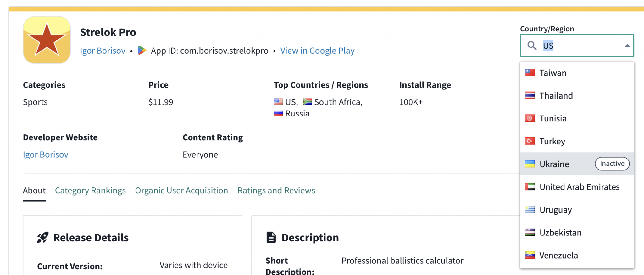Screen dimensions: 644x275
Task: Click the Venezuela flag icon
Action: tap(530, 255)
